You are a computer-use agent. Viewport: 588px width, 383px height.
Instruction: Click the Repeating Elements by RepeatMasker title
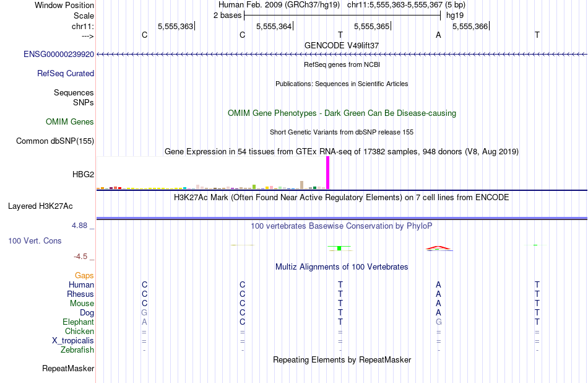[342, 359]
